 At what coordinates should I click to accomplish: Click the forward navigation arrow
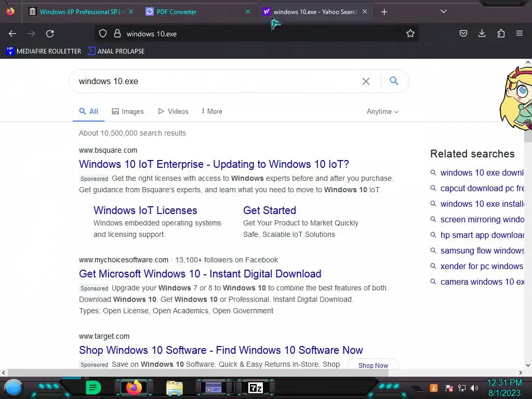coord(31,34)
